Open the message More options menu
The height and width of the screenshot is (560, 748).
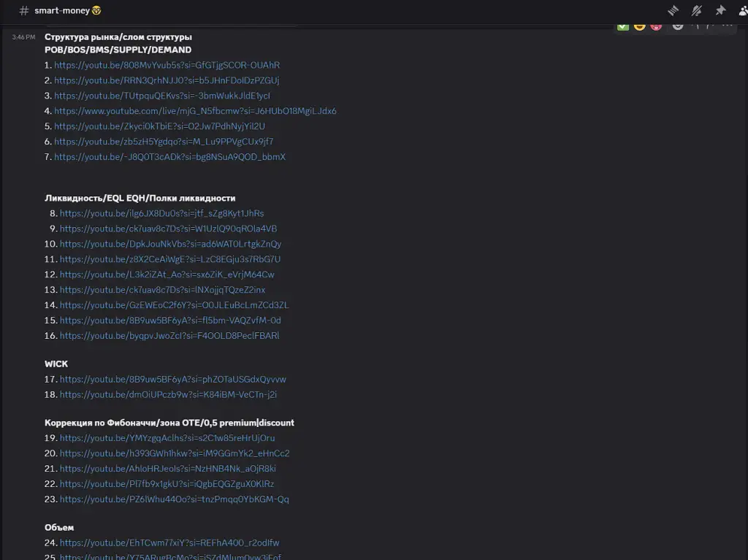[727, 27]
